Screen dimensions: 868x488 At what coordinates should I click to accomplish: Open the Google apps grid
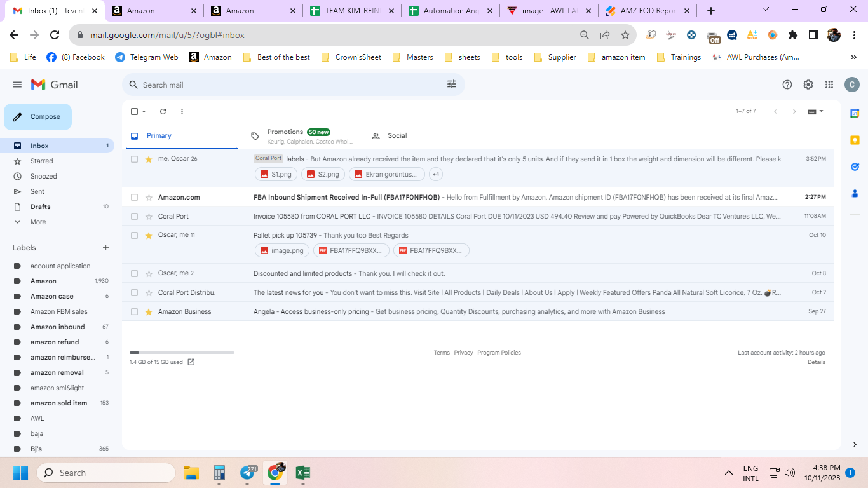click(829, 85)
